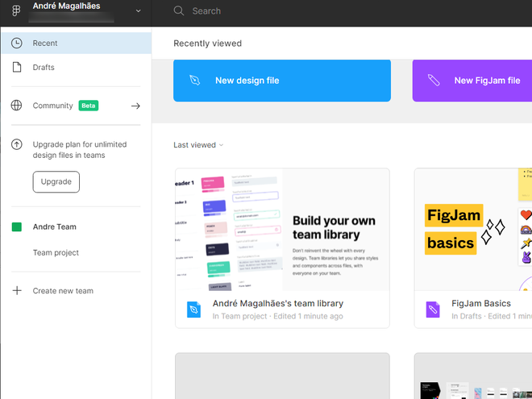This screenshot has width=532, height=399.
Task: Focus the Search input field
Action: tap(206, 10)
